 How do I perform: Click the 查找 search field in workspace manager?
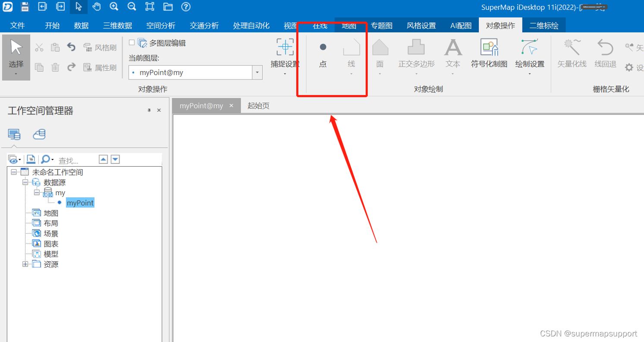pos(77,160)
